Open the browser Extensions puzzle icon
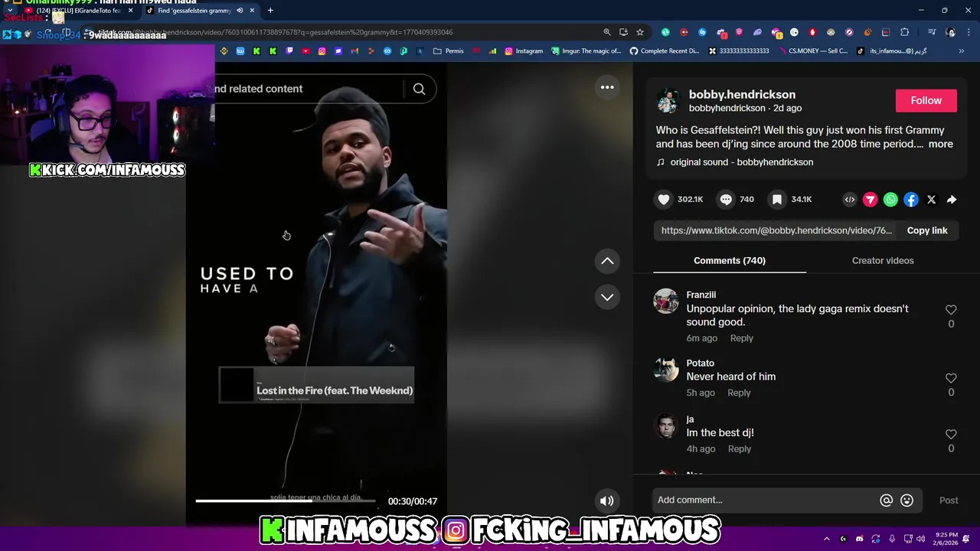Viewport: 980px width, 551px height. [904, 32]
